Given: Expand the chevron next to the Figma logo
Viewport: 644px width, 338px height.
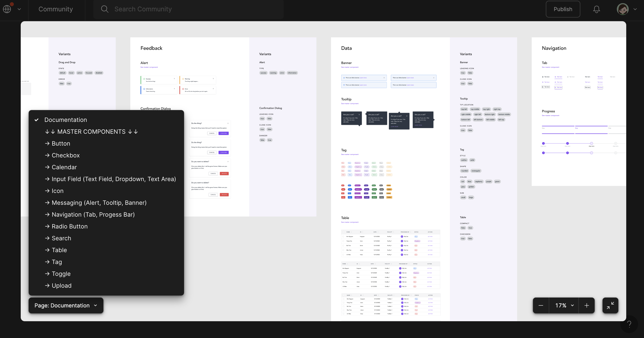Looking at the screenshot, I should tap(19, 9).
